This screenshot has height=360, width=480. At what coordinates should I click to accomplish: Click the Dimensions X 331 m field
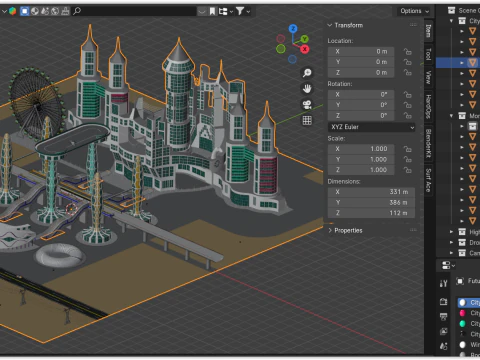point(372,192)
